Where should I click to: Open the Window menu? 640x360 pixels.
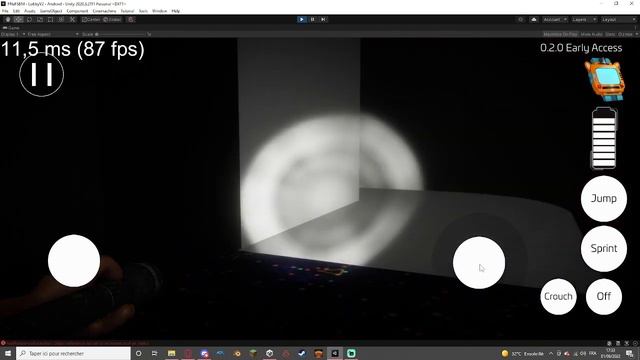click(159, 11)
